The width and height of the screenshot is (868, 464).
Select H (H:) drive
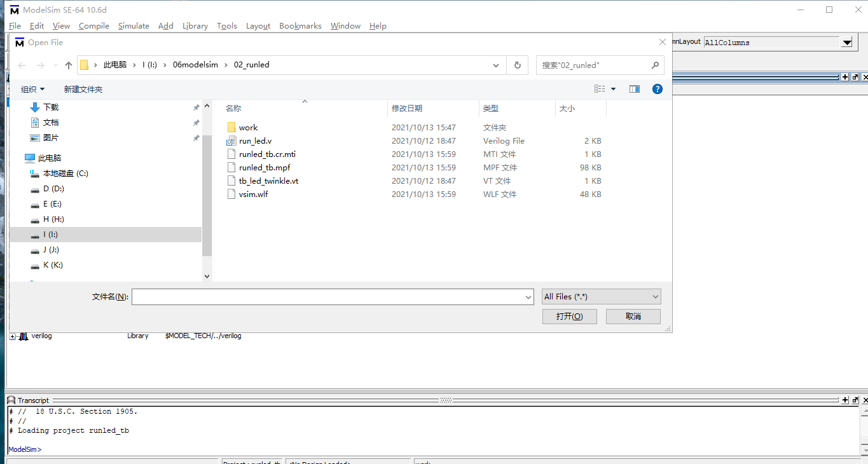[53, 219]
